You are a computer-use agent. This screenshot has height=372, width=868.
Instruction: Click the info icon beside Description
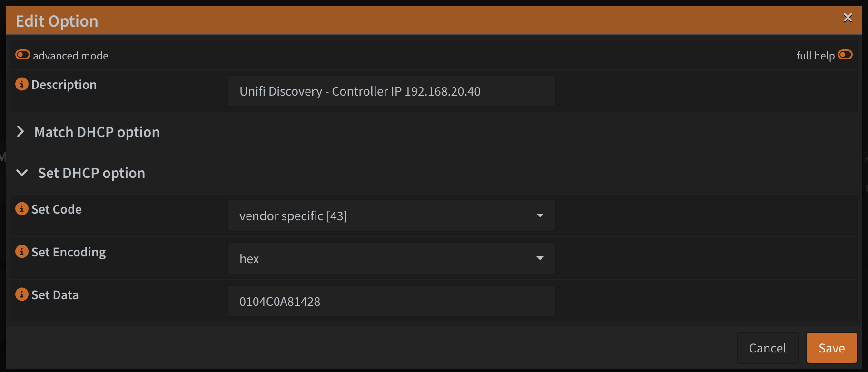(22, 84)
